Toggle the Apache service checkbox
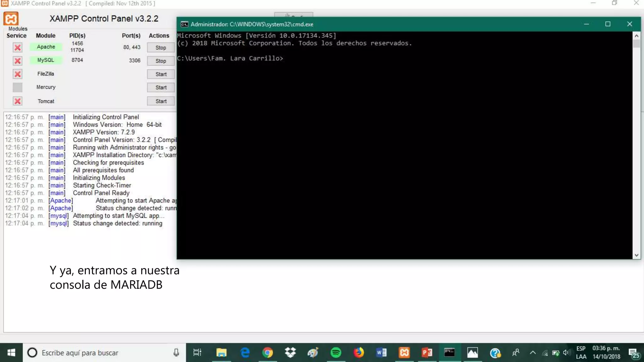644x362 pixels. click(18, 47)
